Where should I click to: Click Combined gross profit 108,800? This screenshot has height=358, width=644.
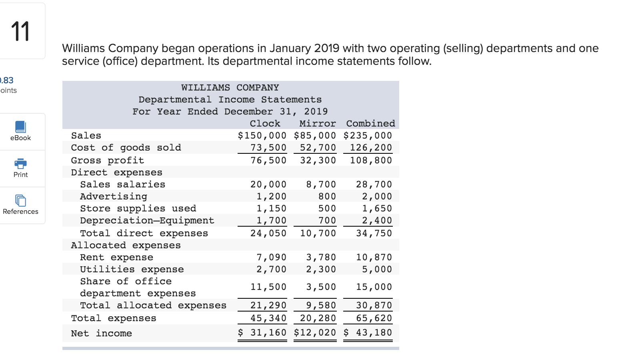(371, 160)
